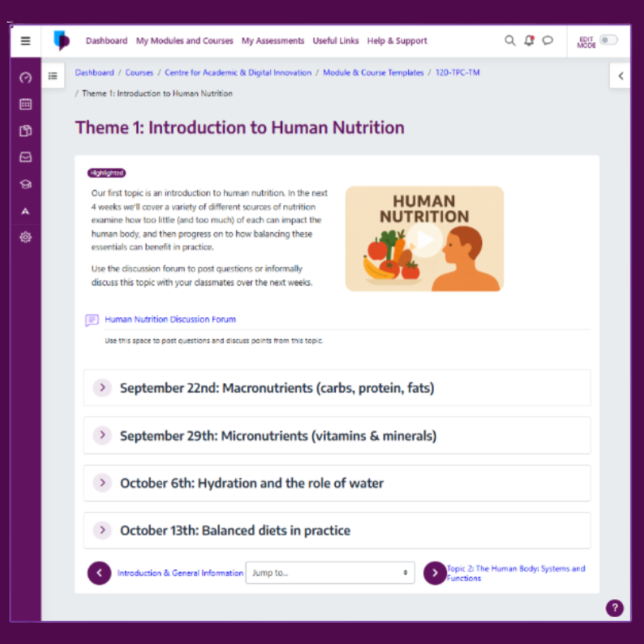Select the dashboard speedometer icon in sidebar
The image size is (644, 644).
25,77
